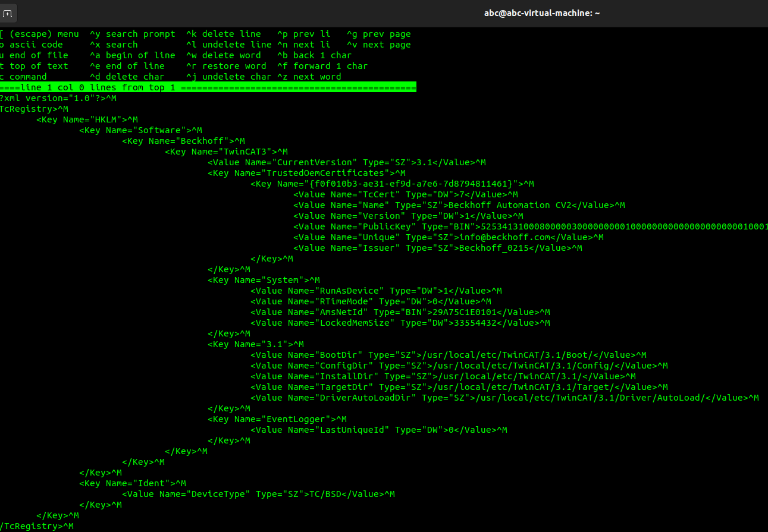Screen dimensions: 768x532
Task: Click the Key Name="TrustedOemCertificates" line
Action: (307, 173)
